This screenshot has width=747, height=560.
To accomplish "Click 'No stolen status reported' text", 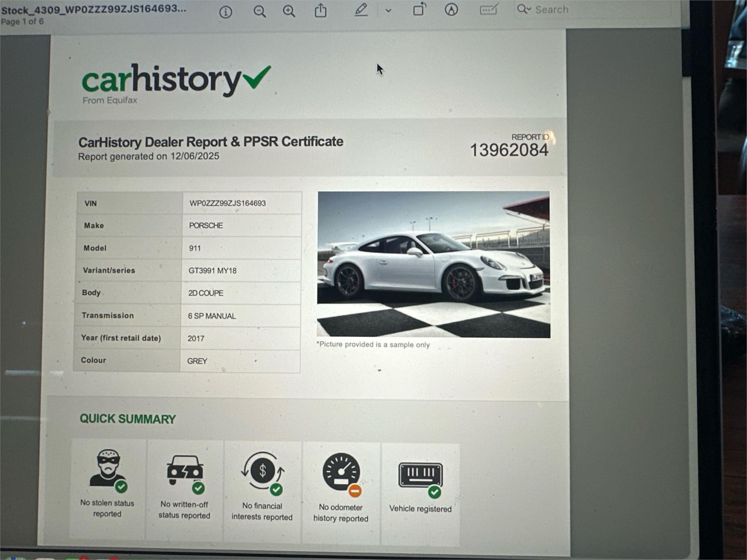I will [107, 508].
